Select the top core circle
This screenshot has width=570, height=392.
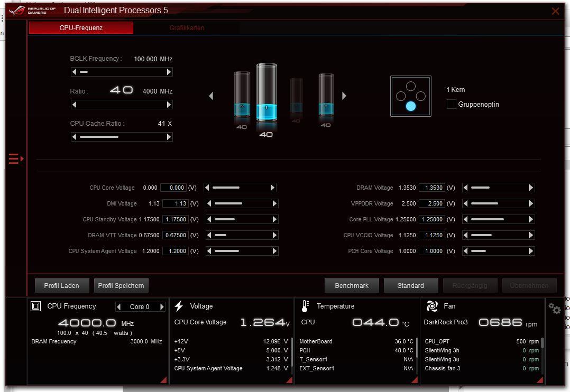411,86
